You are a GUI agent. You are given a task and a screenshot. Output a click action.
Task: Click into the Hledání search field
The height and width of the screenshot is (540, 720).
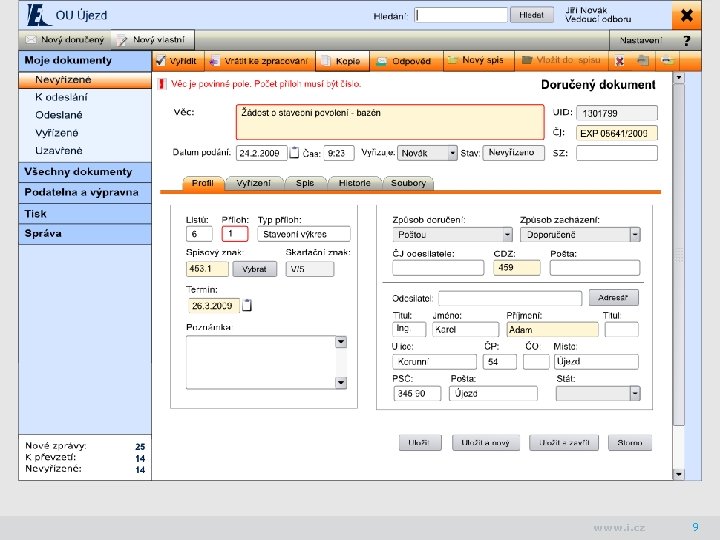coord(461,15)
